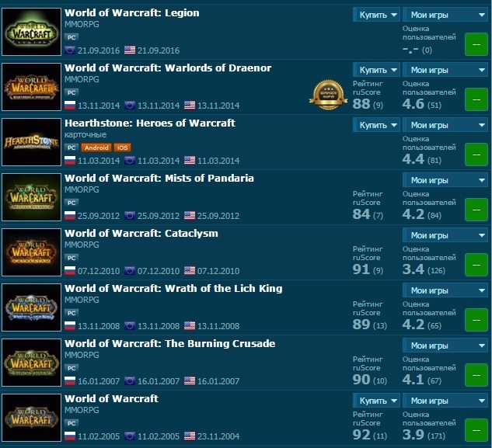Click the PC platform tag under Cataclysm
This screenshot has height=448, width=492.
click(72, 258)
